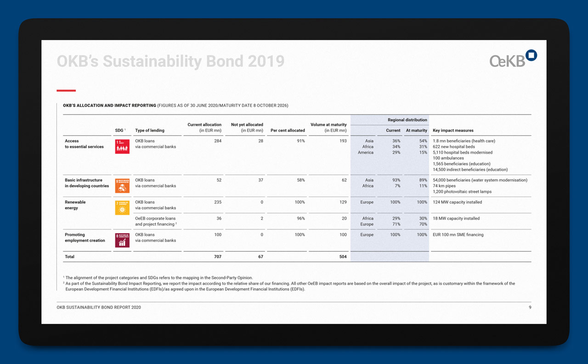Click the orange SDG 9 infrastructure icon
The height and width of the screenshot is (364, 588).
tap(122, 185)
